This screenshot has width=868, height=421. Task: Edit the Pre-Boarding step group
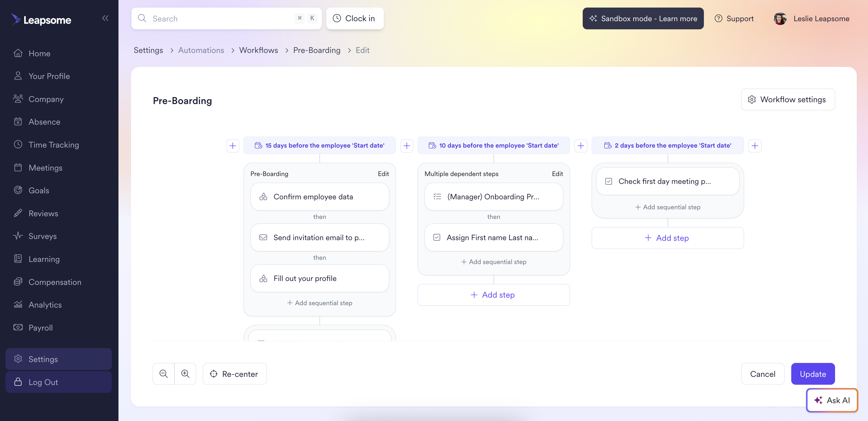(x=383, y=174)
